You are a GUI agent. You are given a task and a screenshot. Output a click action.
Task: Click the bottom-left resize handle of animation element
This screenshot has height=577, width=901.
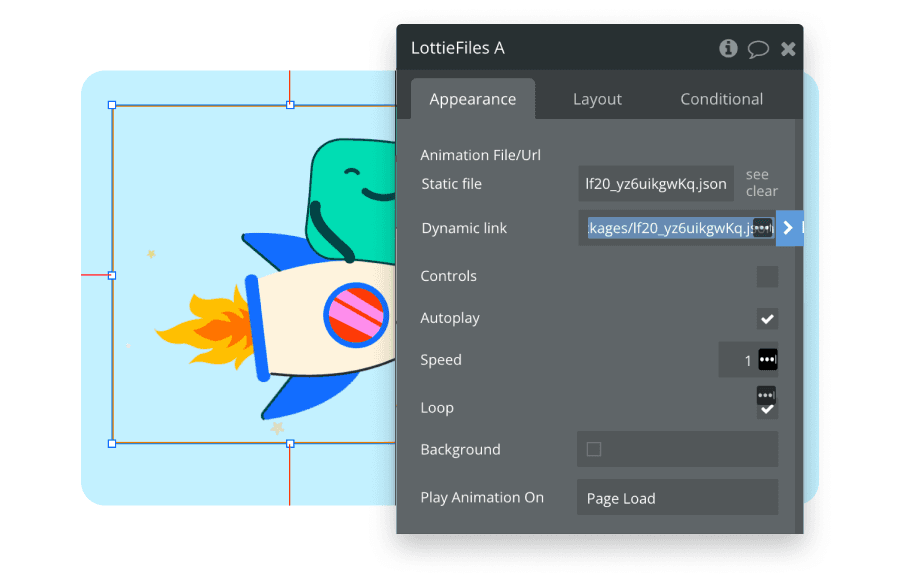pos(112,444)
